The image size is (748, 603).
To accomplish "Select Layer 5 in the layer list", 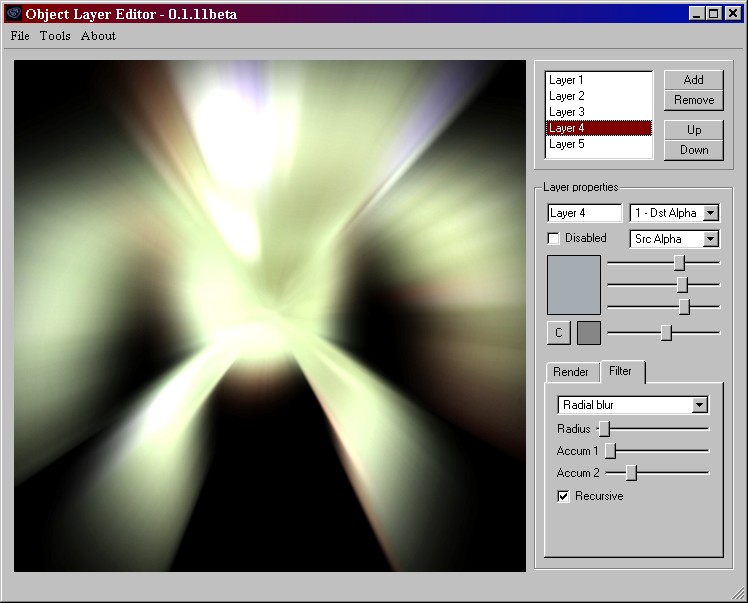I will (x=567, y=144).
